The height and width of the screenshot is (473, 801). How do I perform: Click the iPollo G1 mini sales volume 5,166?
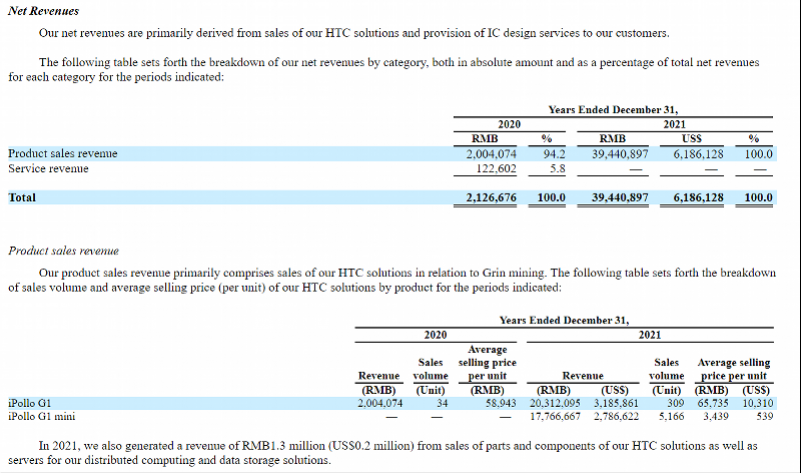pyautogui.click(x=671, y=416)
